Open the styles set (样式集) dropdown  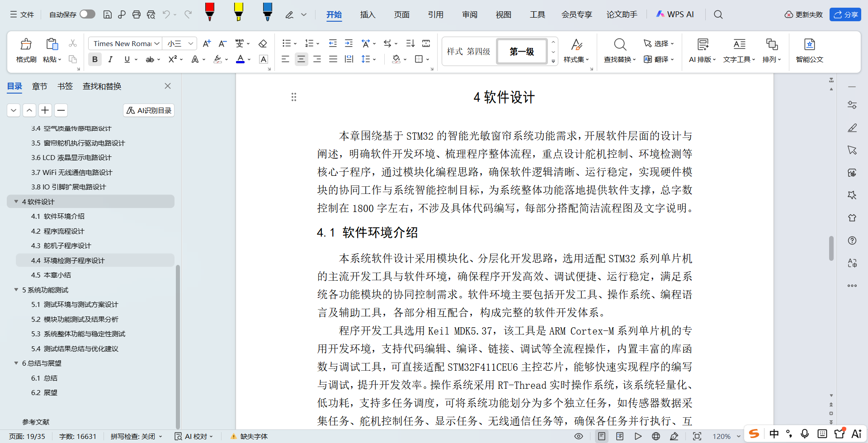[576, 59]
